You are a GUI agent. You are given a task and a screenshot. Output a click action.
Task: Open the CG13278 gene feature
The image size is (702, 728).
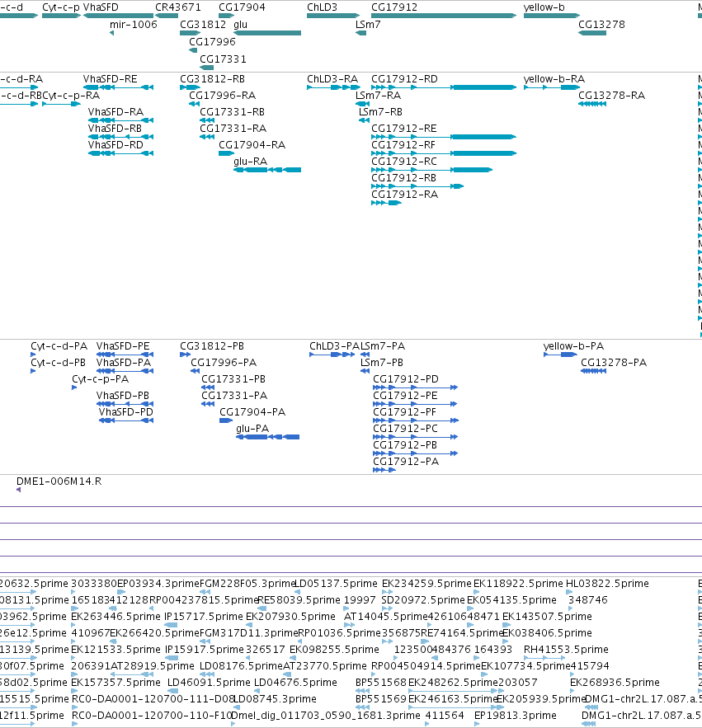(x=592, y=33)
